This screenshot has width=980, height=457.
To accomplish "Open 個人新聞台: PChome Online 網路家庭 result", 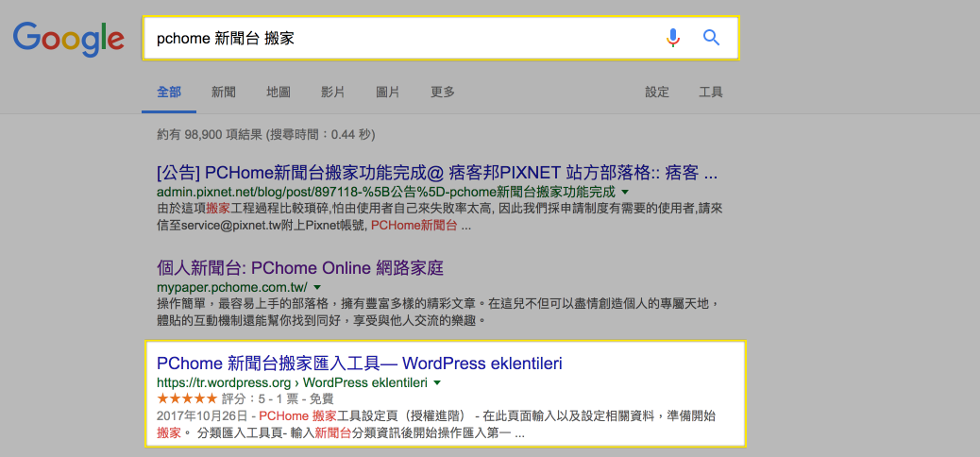I will click(x=300, y=269).
